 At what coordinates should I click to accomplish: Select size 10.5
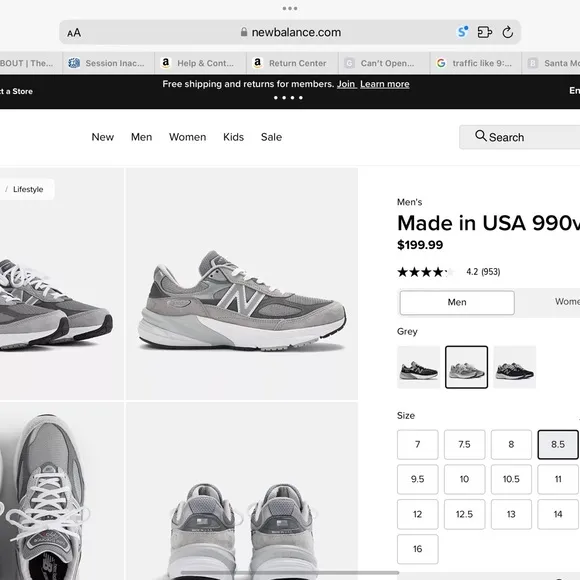(511, 479)
